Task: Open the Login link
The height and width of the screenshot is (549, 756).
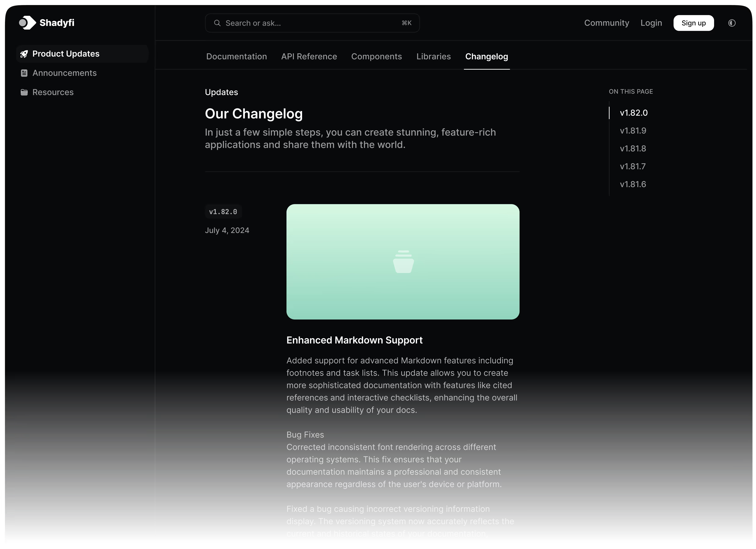Action: click(x=651, y=23)
